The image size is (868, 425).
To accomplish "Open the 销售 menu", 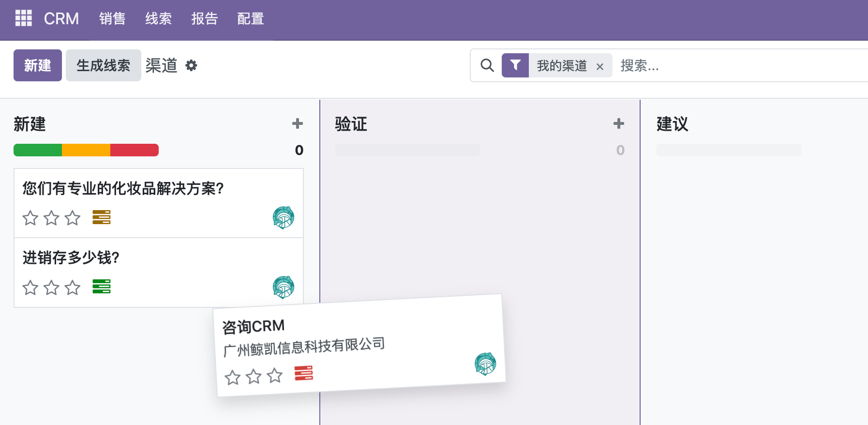I will click(112, 19).
